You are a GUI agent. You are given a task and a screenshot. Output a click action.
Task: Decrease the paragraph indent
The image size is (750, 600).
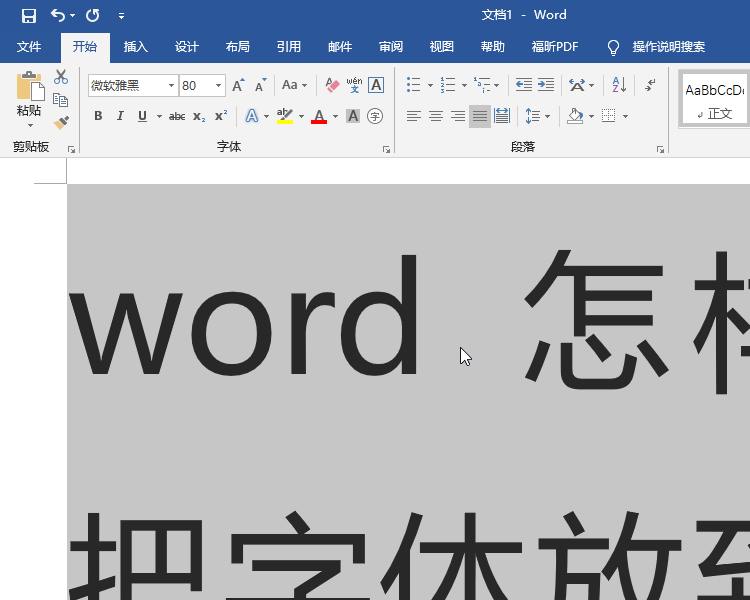tap(524, 85)
